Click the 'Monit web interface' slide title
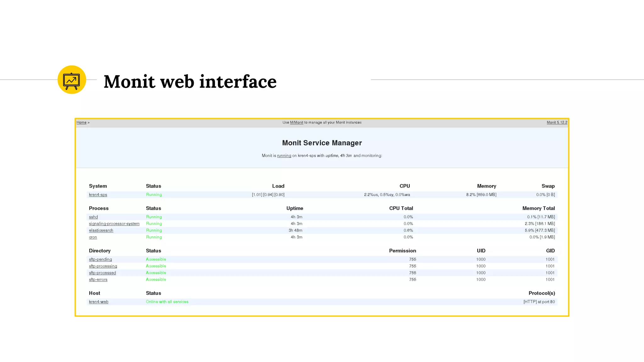 click(190, 82)
